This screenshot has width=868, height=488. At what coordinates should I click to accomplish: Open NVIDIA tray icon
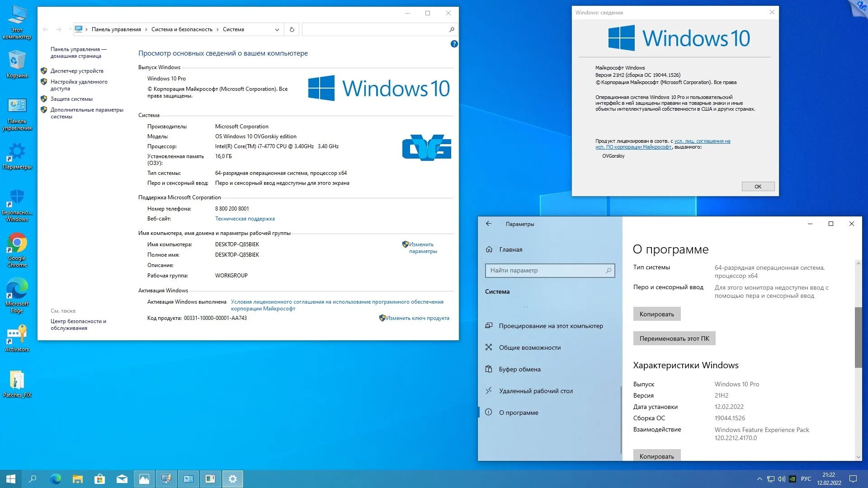(792, 479)
